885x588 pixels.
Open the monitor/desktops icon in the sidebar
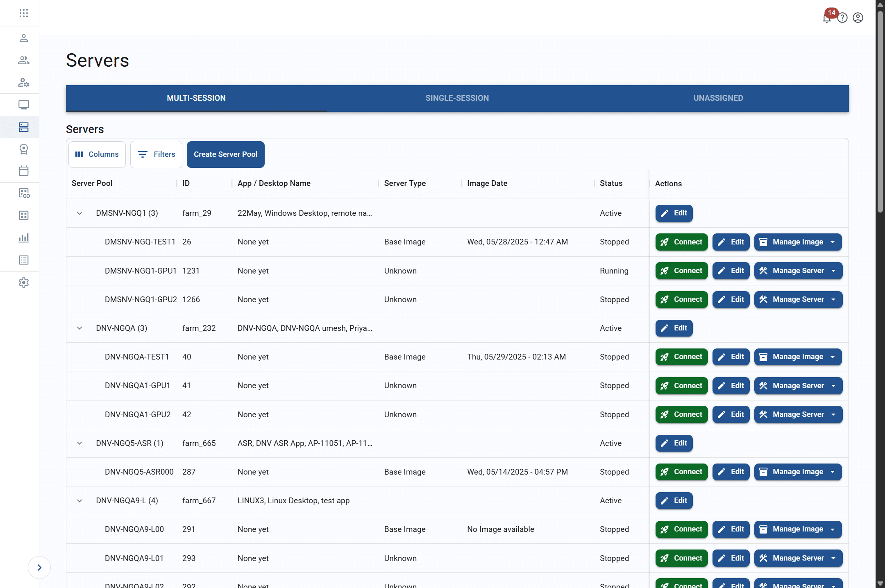tap(23, 105)
